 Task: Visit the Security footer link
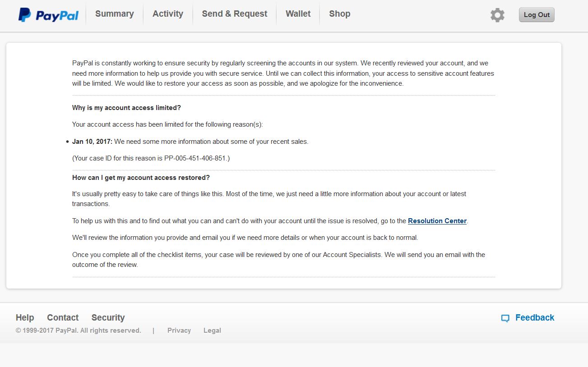point(108,317)
